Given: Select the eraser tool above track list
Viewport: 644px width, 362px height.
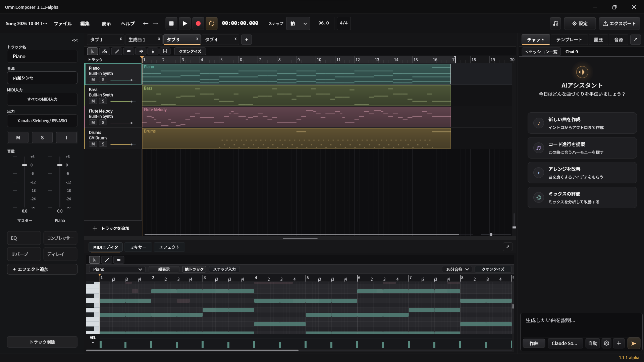Looking at the screenshot, I should 129,51.
